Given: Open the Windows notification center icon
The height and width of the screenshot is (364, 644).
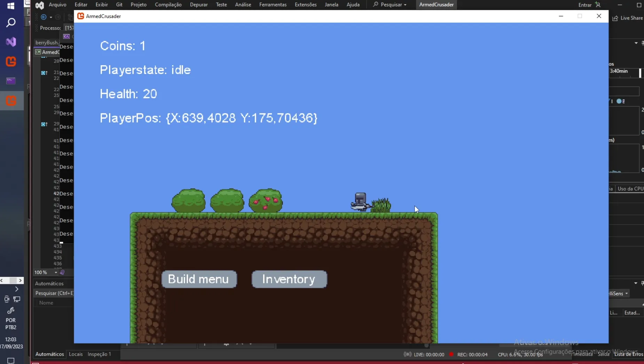Looking at the screenshot, I should 11,361.
